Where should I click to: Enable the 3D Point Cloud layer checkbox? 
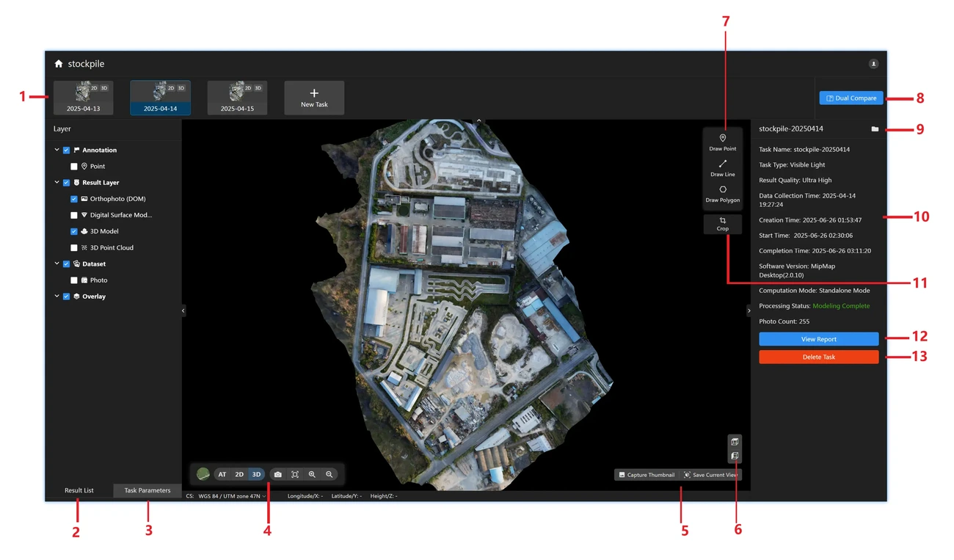[74, 248]
